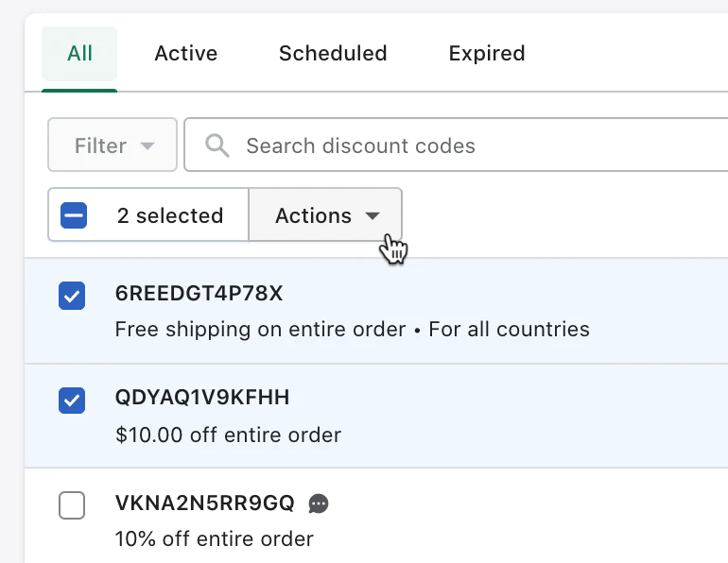Select the All tab
Viewport: 728px width, 563px height.
(80, 54)
